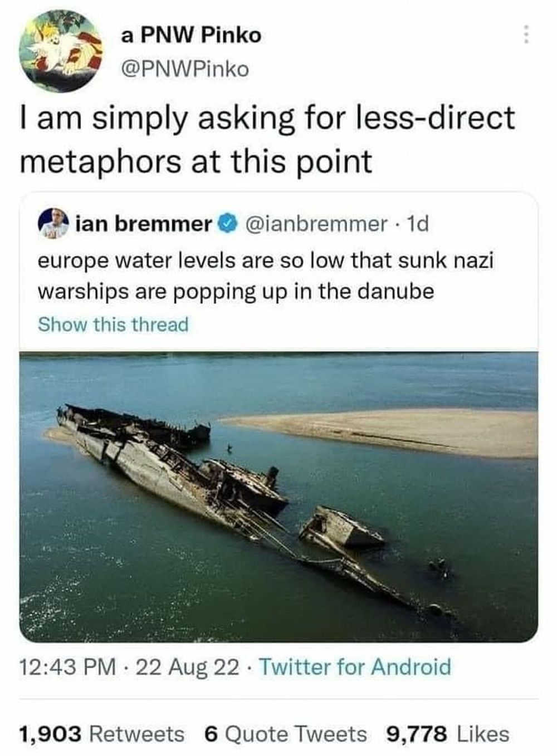Click the 12:43 PM tweet time

click(68, 666)
